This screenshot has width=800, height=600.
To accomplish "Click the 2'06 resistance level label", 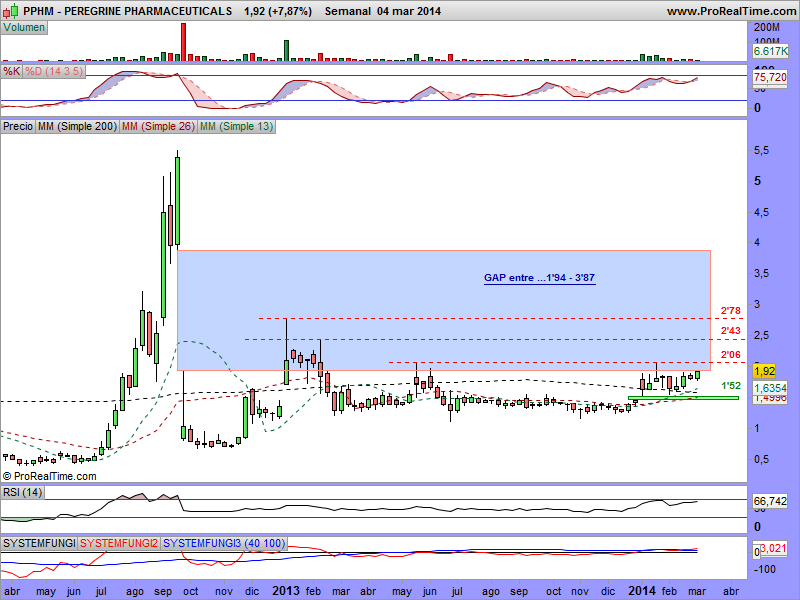I will pos(731,354).
